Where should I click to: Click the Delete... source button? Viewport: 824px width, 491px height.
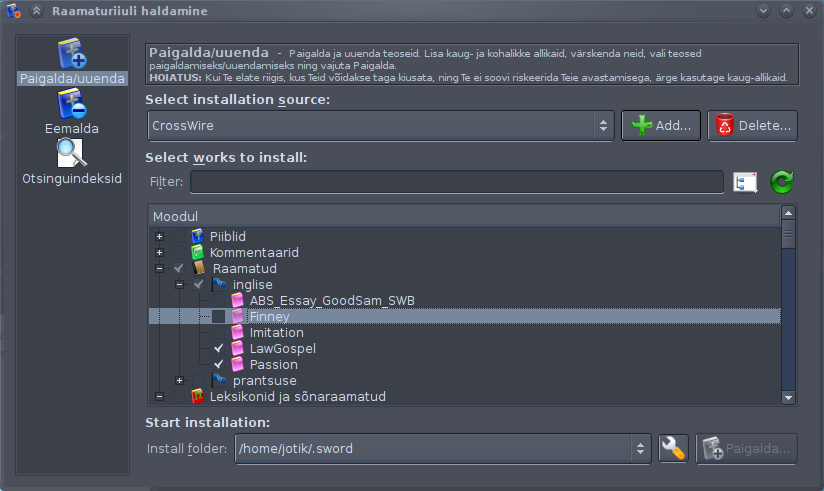tap(753, 126)
